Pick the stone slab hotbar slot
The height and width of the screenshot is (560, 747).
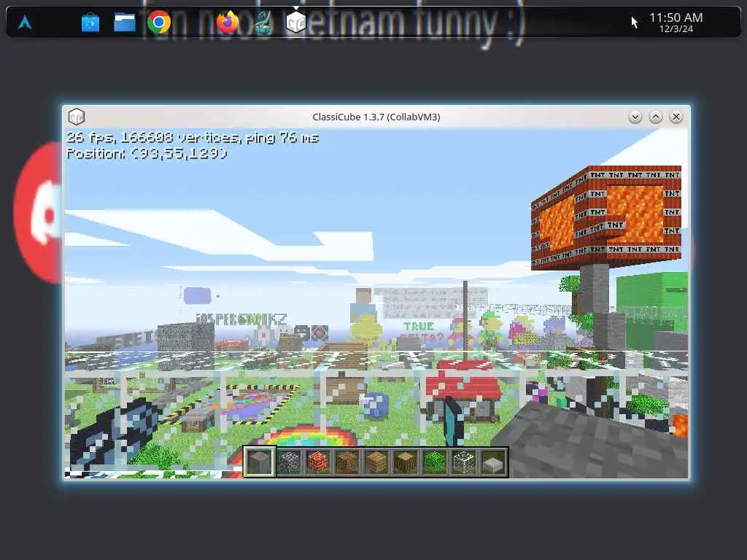point(493,462)
